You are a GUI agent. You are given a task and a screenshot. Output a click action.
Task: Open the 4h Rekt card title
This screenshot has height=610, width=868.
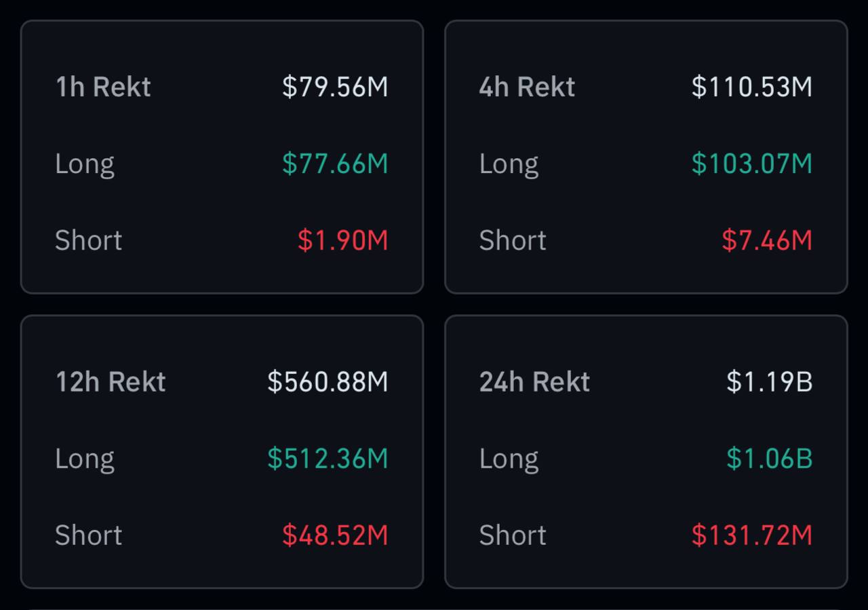(x=527, y=87)
